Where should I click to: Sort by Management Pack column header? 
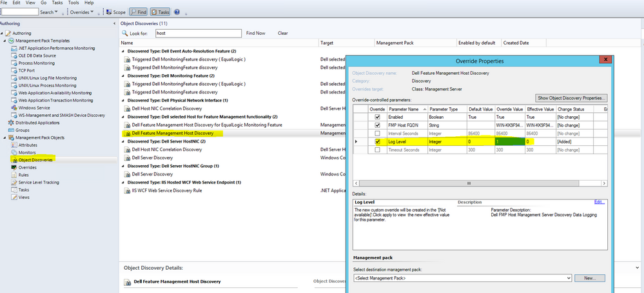416,43
